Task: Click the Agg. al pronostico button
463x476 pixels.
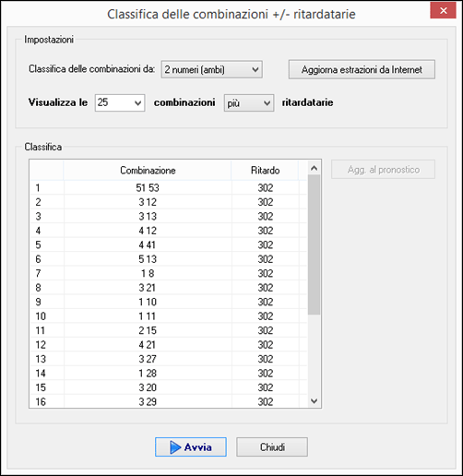Action: tap(383, 169)
